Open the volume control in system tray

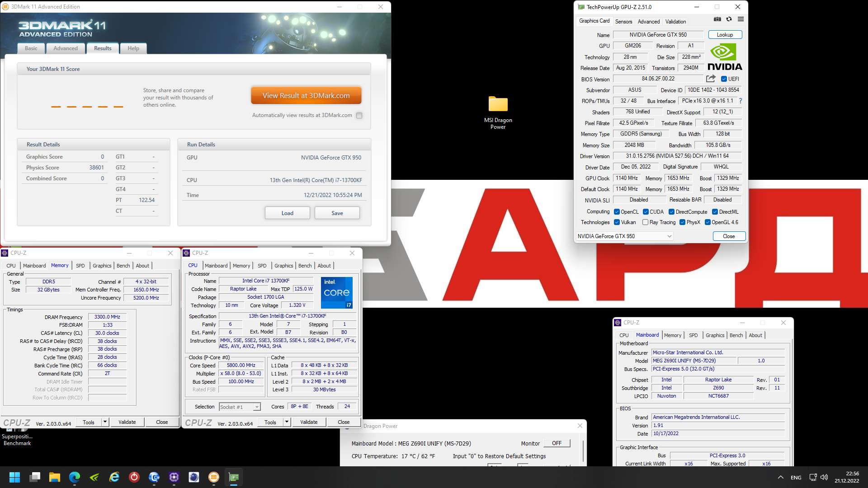pos(824,477)
